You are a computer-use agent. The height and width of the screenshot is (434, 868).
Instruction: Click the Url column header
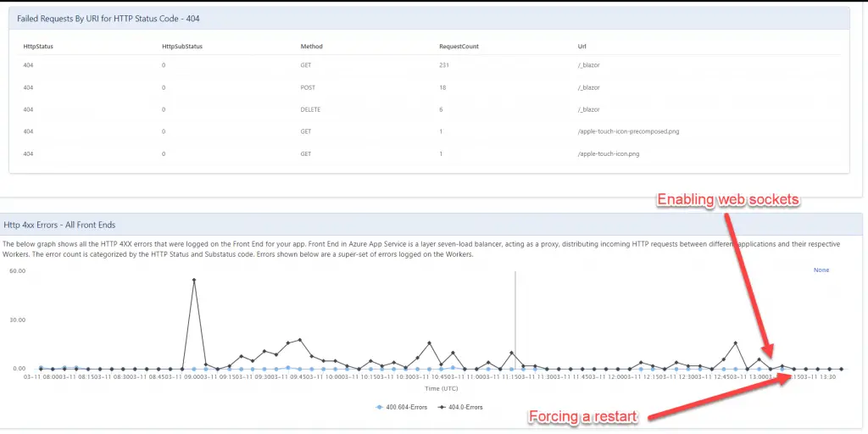(581, 47)
